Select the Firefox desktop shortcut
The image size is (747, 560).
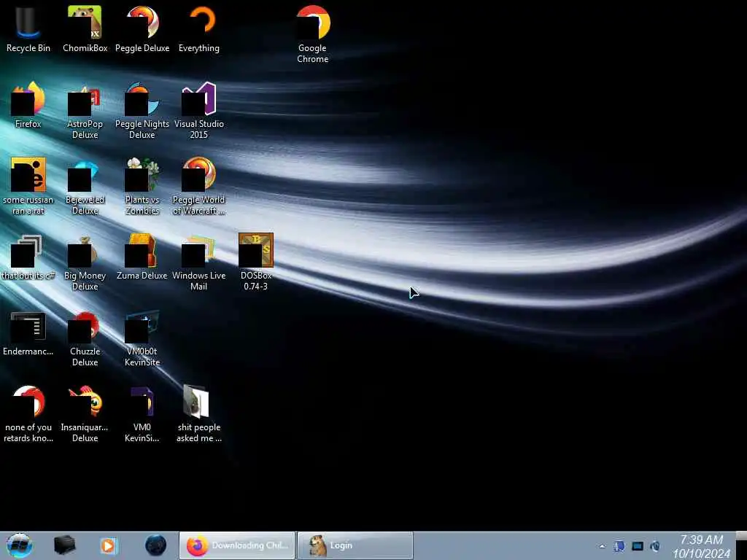click(x=28, y=105)
